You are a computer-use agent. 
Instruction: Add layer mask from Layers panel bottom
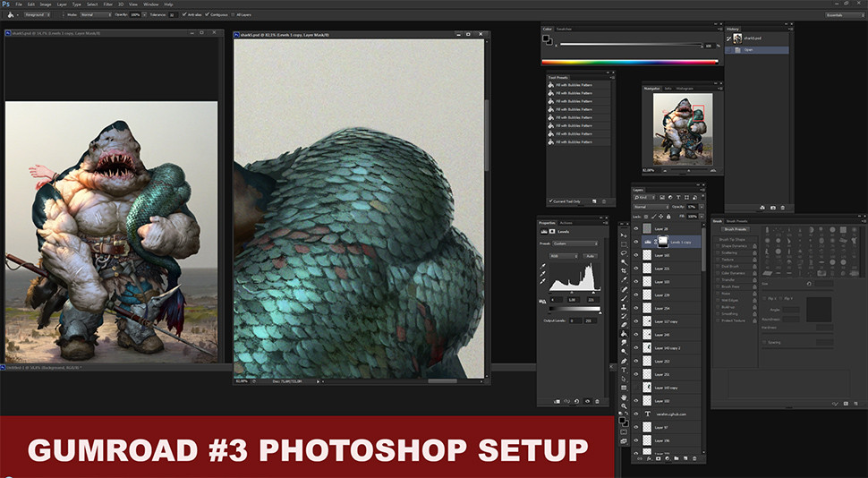tap(659, 458)
